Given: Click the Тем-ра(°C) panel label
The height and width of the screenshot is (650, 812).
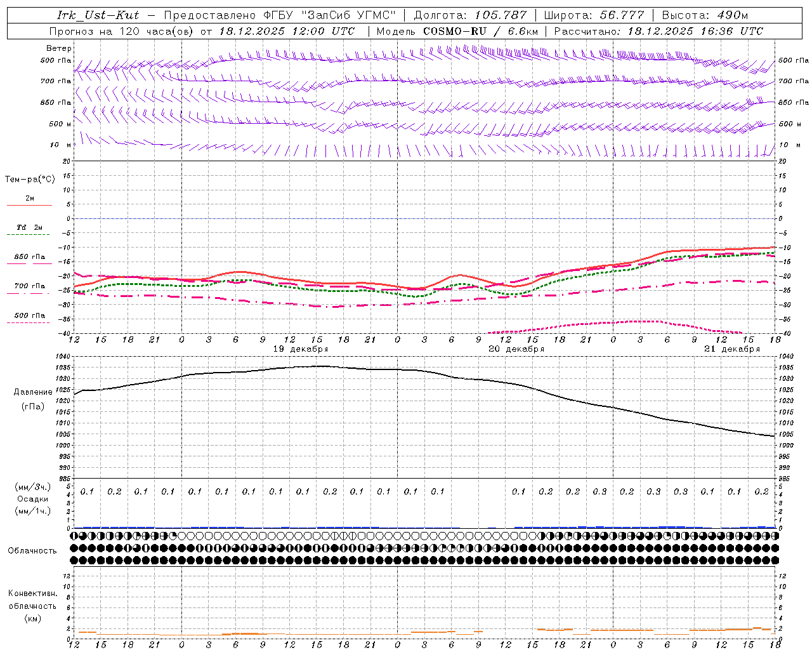Looking at the screenshot, I should (x=30, y=180).
